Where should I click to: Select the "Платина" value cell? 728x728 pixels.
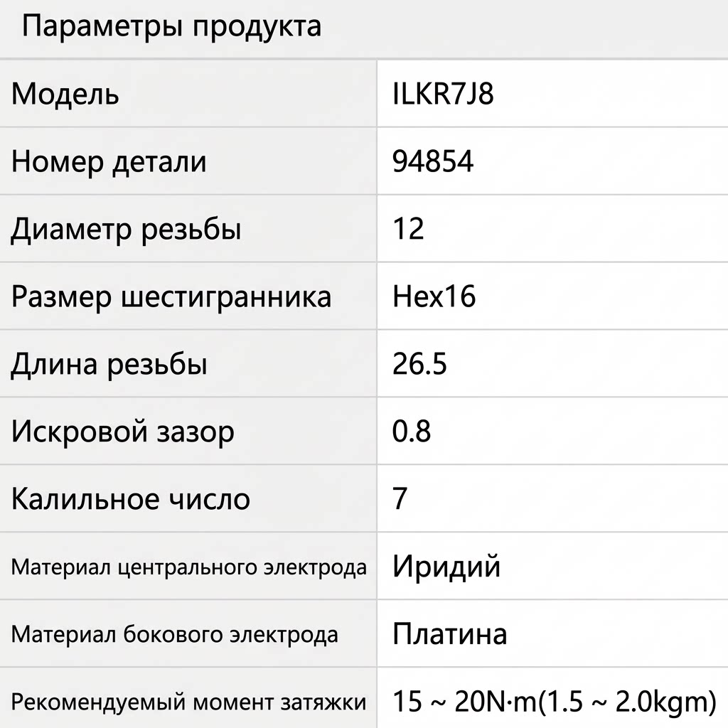449,634
